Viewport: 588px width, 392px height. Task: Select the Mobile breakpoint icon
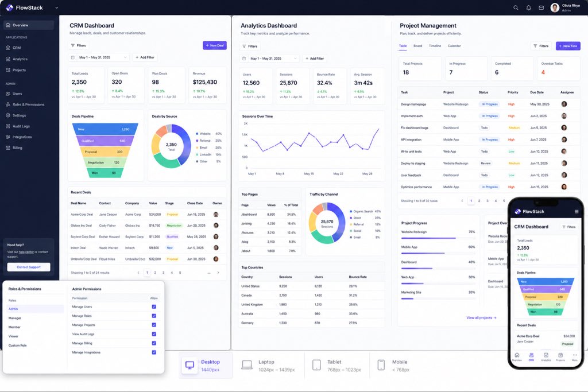(381, 364)
